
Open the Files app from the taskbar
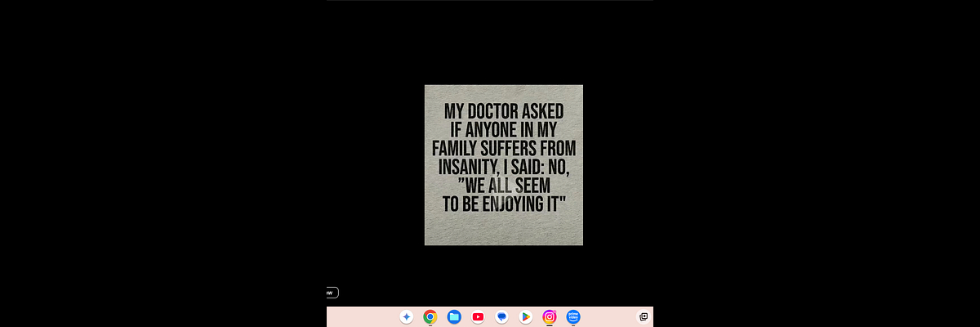coord(454,317)
